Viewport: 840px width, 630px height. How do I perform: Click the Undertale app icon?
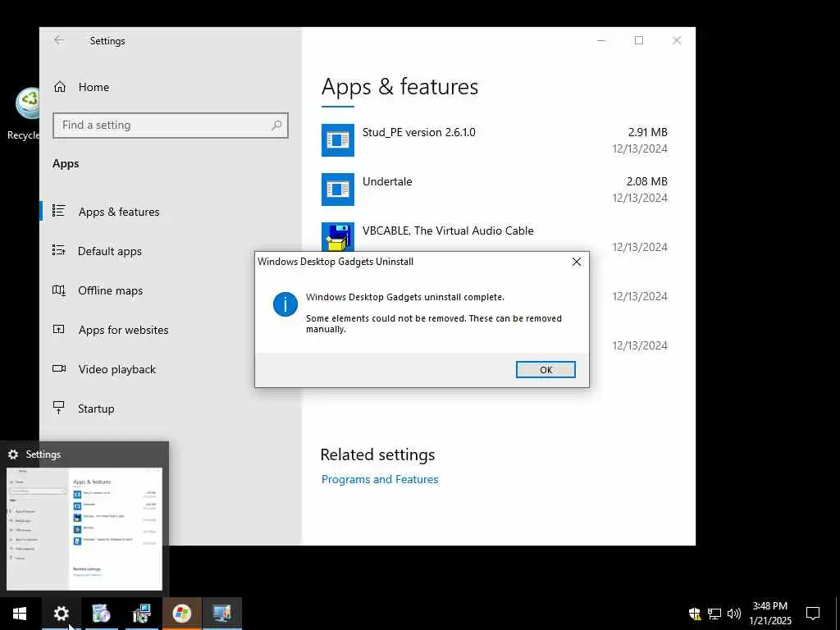coord(337,189)
